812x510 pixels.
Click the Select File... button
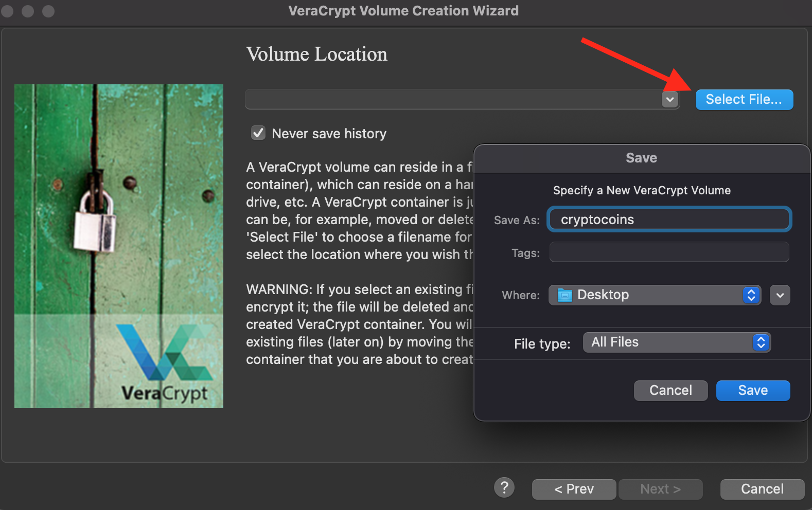[744, 99]
